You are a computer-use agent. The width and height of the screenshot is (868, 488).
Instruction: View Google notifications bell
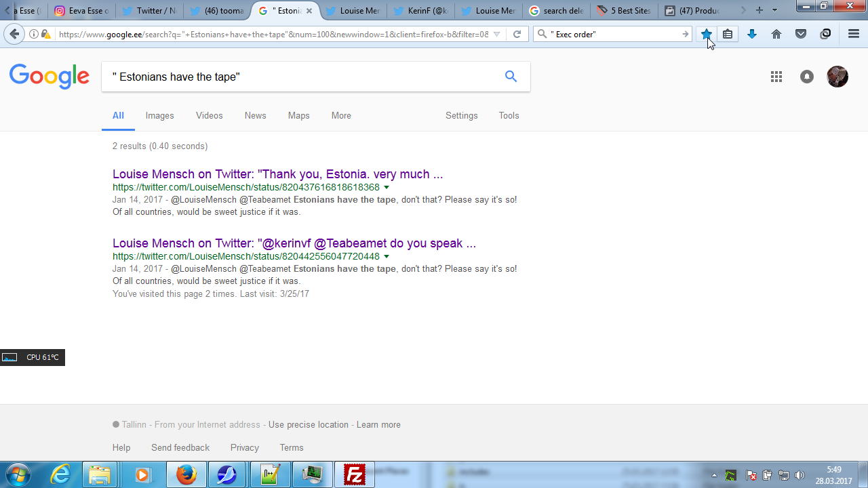coord(807,77)
